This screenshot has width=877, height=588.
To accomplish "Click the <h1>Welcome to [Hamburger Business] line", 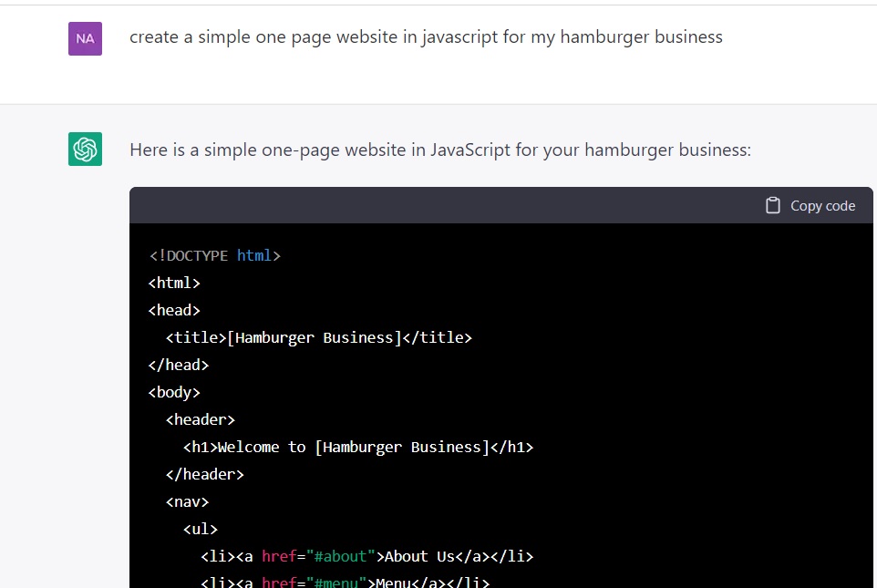I will tap(358, 448).
